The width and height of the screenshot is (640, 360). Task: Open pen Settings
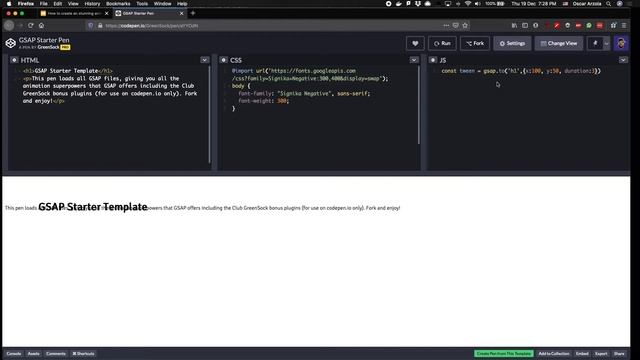[x=512, y=43]
